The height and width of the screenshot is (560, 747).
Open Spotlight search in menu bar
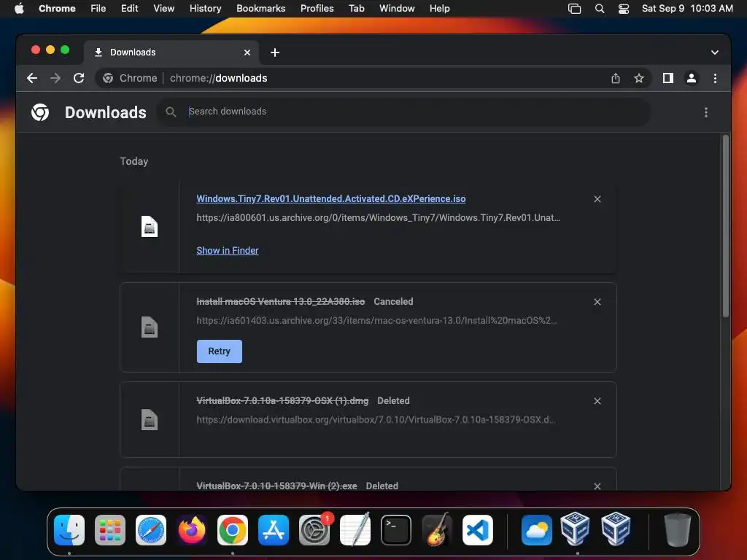pyautogui.click(x=600, y=9)
